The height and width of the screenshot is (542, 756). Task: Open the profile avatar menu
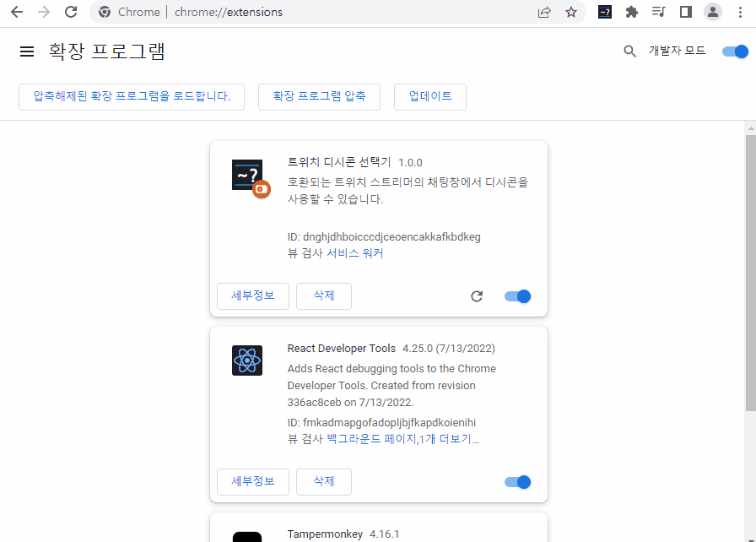pyautogui.click(x=713, y=12)
